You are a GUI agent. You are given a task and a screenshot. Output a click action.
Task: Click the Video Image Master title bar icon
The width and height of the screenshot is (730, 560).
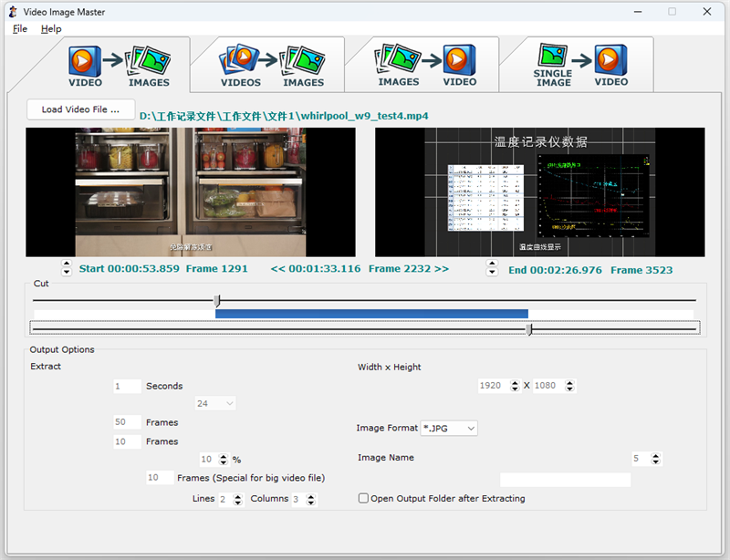tap(11, 12)
